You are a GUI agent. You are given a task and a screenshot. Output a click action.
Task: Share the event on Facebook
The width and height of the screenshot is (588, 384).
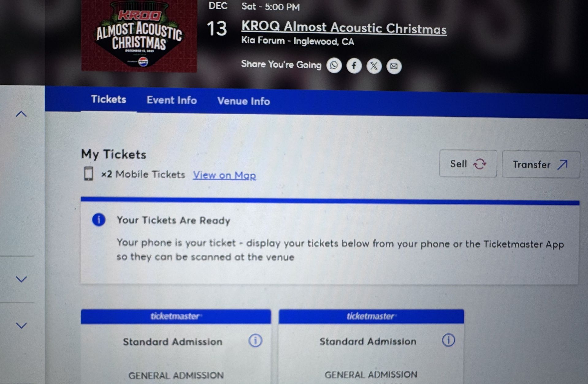(354, 66)
